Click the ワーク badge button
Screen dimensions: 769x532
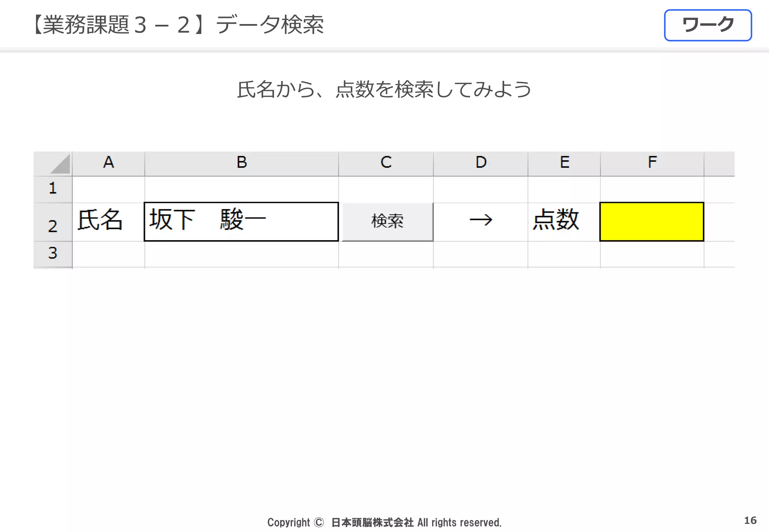[708, 25]
